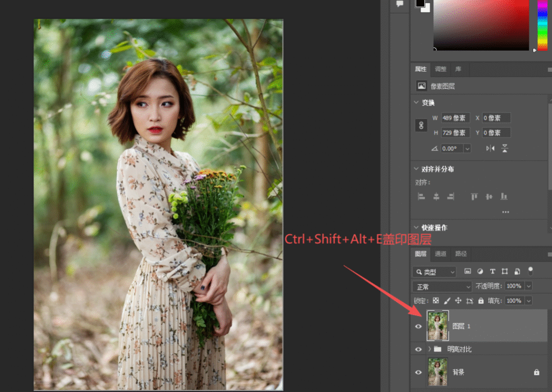The height and width of the screenshot is (392, 552).
Task: Open the rotation angle dropdown arrow
Action: click(467, 149)
